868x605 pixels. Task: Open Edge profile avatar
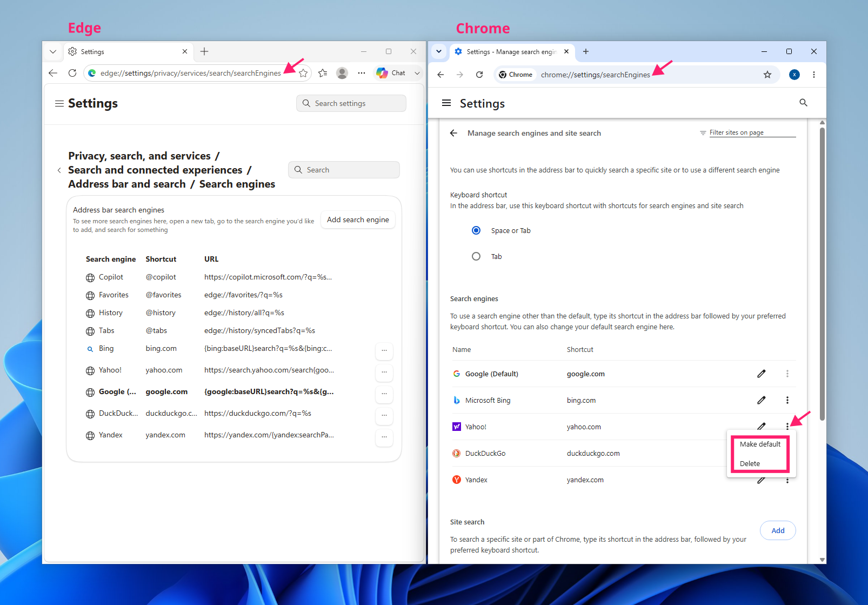[x=342, y=73]
